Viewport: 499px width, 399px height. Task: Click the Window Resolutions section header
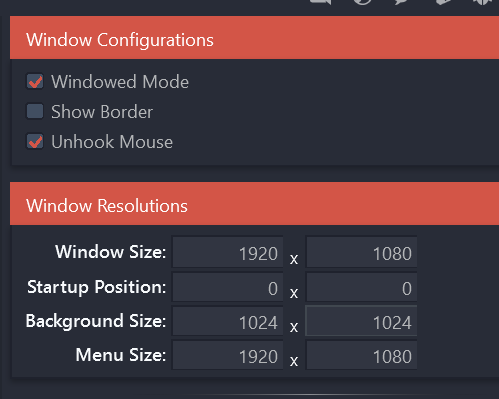tap(254, 204)
